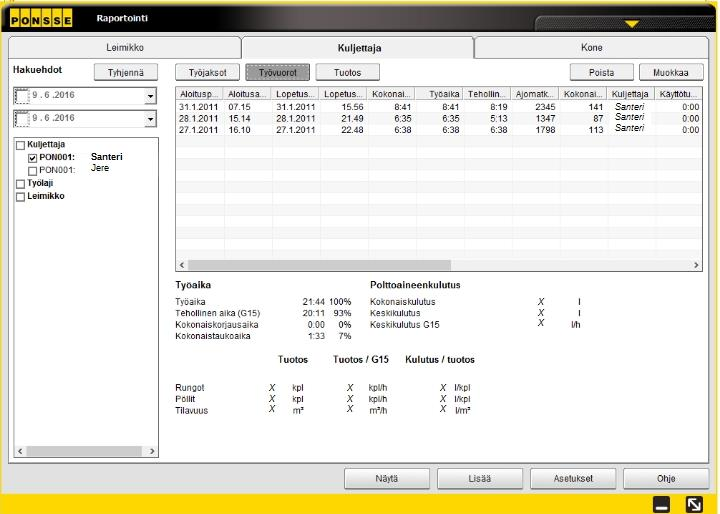Click the distance value 2345
The image size is (720, 514).
[545, 107]
